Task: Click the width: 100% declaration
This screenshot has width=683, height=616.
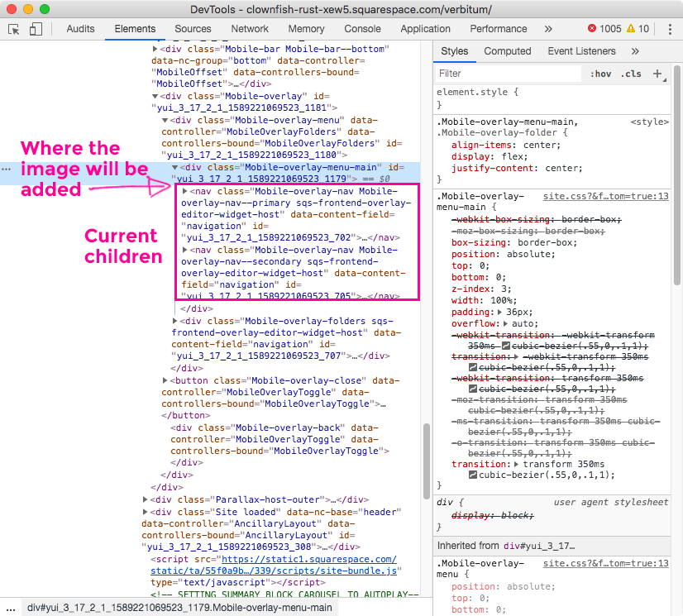Action: pos(484,301)
